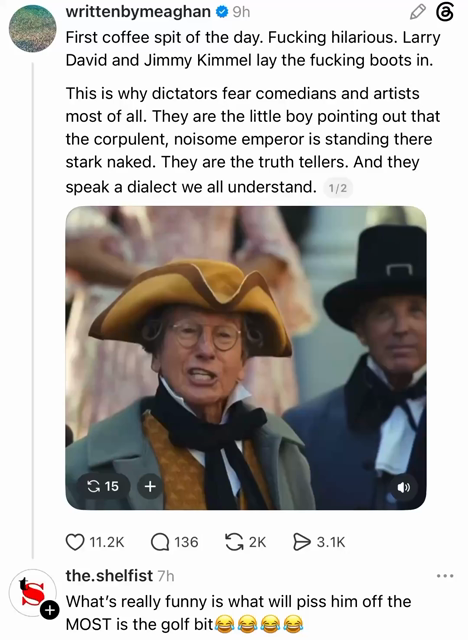Viewport: 468px width, 640px height.
Task: Open writtenbymeaghan profile via username
Action: click(x=138, y=12)
